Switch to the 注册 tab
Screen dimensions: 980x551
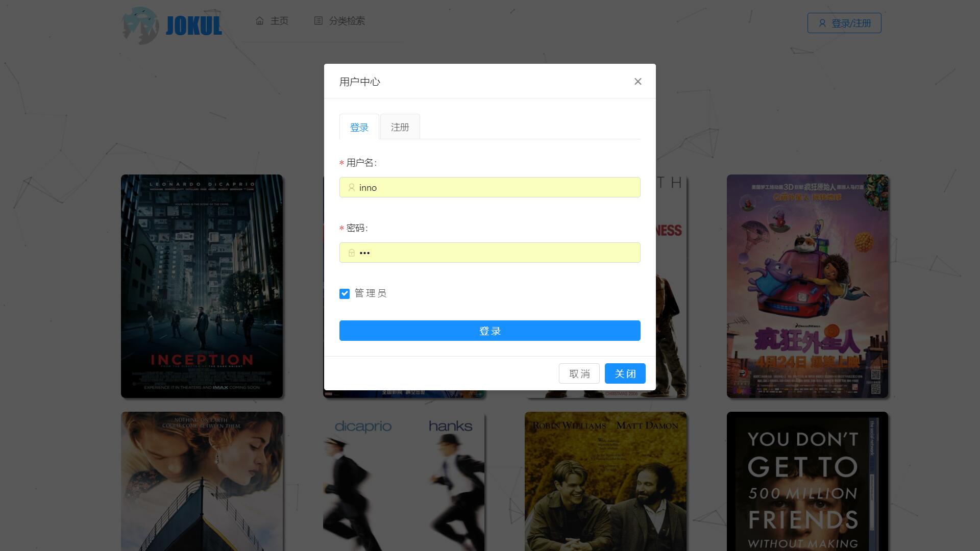click(x=400, y=127)
